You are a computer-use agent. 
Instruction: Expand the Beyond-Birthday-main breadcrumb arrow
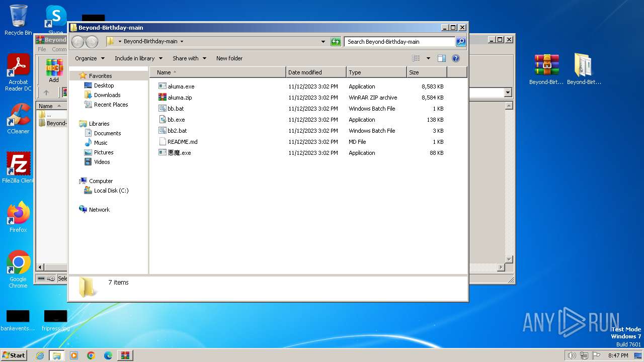[182, 42]
